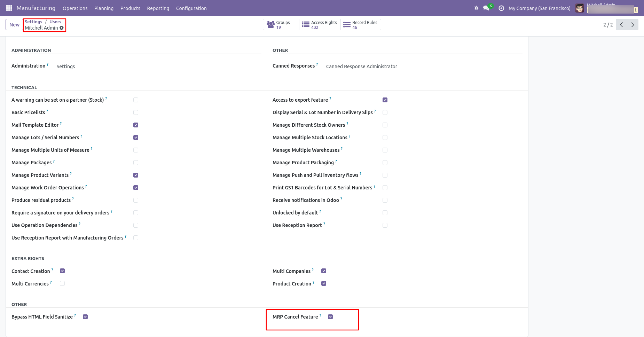Uncheck the Mail Template Editor checkbox

[x=136, y=125]
